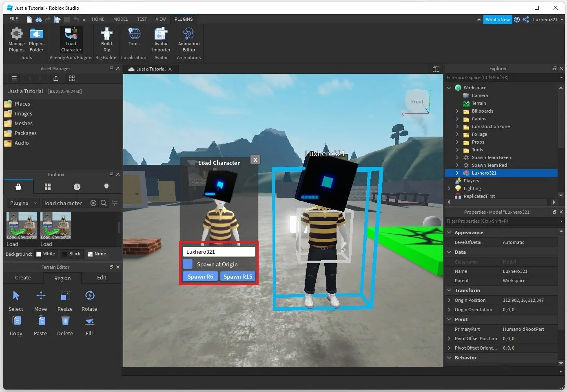Select the Rotate tool in Terrain Editor
Viewport: 567px width, 392px height.
pos(89,301)
